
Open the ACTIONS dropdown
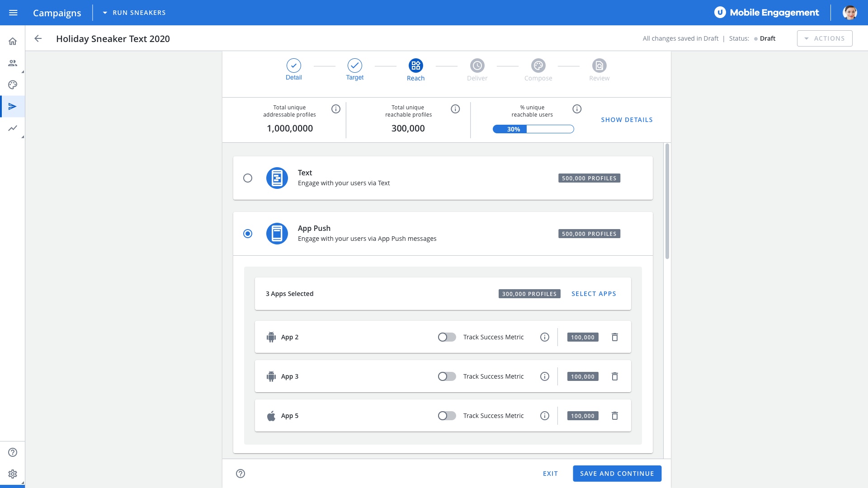click(x=825, y=38)
